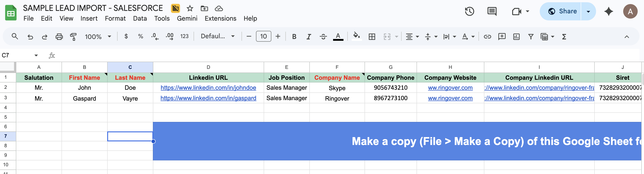Toggle bold formatting
The width and height of the screenshot is (644, 174).
click(294, 36)
